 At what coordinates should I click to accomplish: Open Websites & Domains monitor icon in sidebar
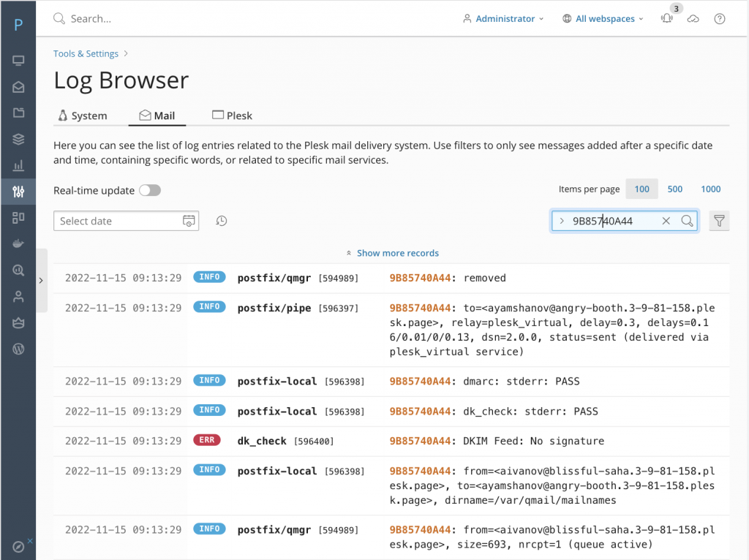(18, 61)
